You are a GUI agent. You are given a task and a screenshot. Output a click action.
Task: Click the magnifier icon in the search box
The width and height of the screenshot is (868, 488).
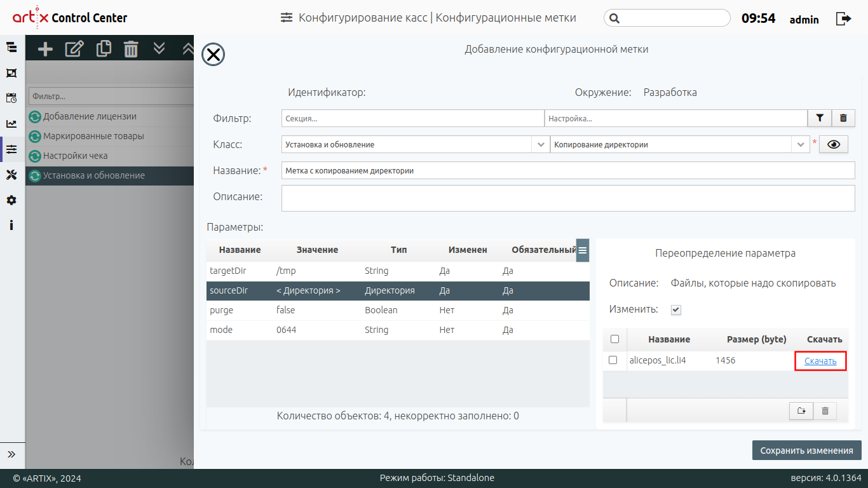pyautogui.click(x=614, y=18)
